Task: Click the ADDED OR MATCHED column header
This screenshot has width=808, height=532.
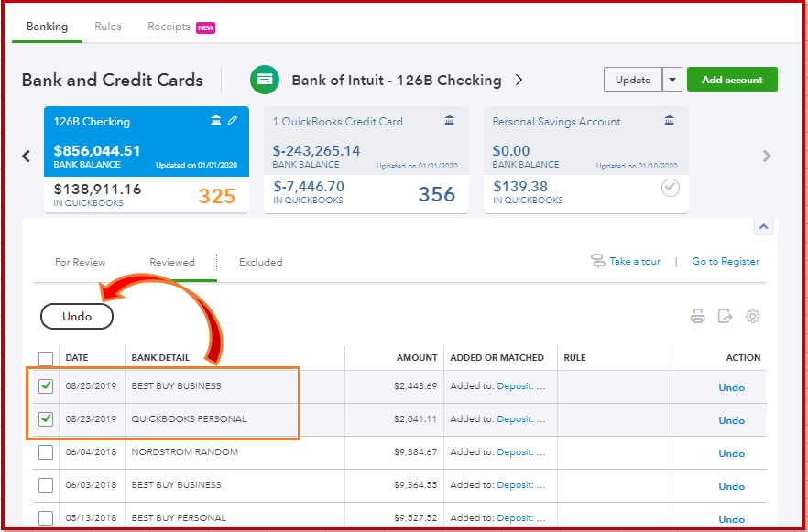Action: (x=497, y=357)
